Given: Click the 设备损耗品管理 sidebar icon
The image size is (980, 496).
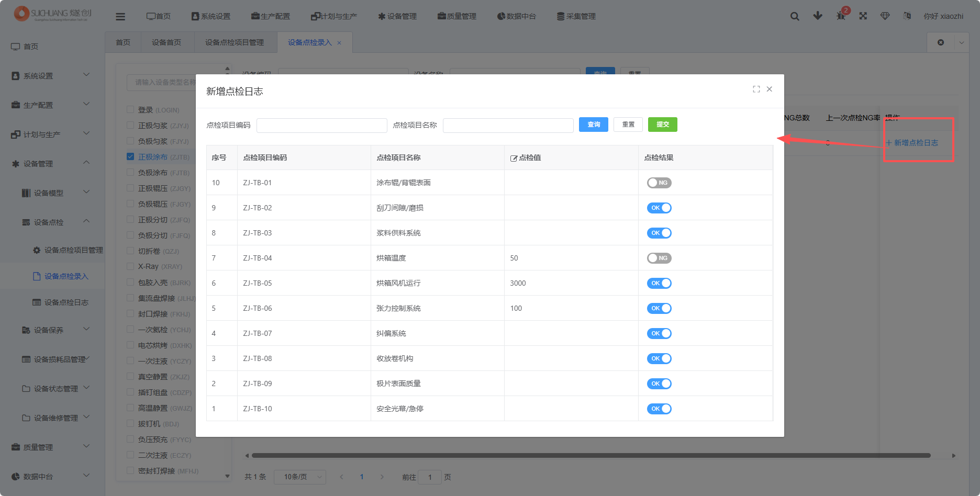Looking at the screenshot, I should pos(26,359).
